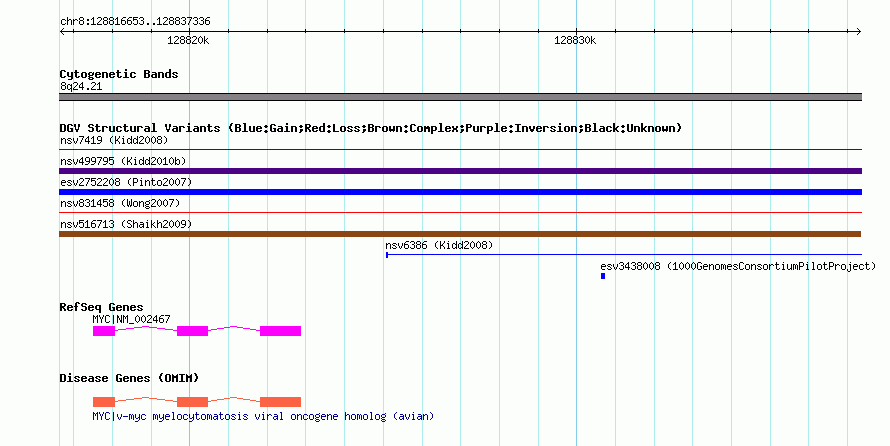Click the thick blue esv2752208 gain bar
Screen dimensions: 890x446
tap(460, 192)
